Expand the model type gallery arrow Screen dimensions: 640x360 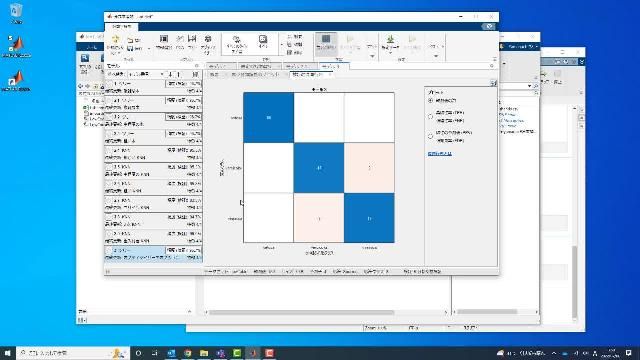click(281, 45)
